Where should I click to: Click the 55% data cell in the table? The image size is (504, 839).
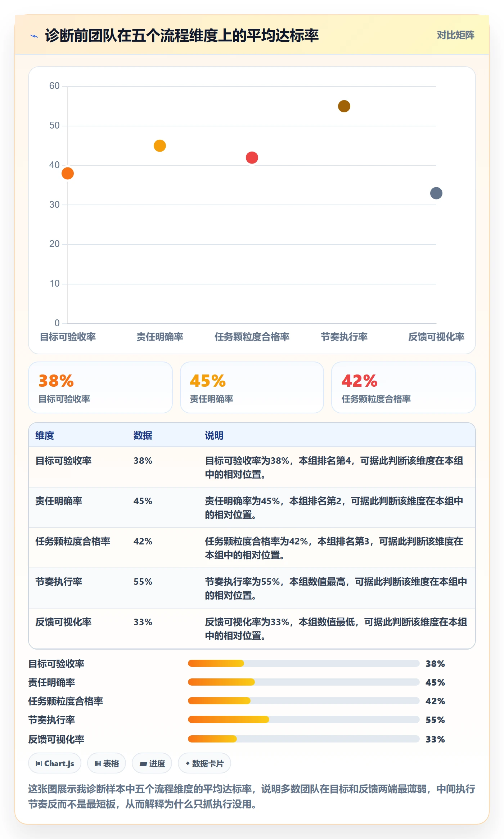point(143,582)
